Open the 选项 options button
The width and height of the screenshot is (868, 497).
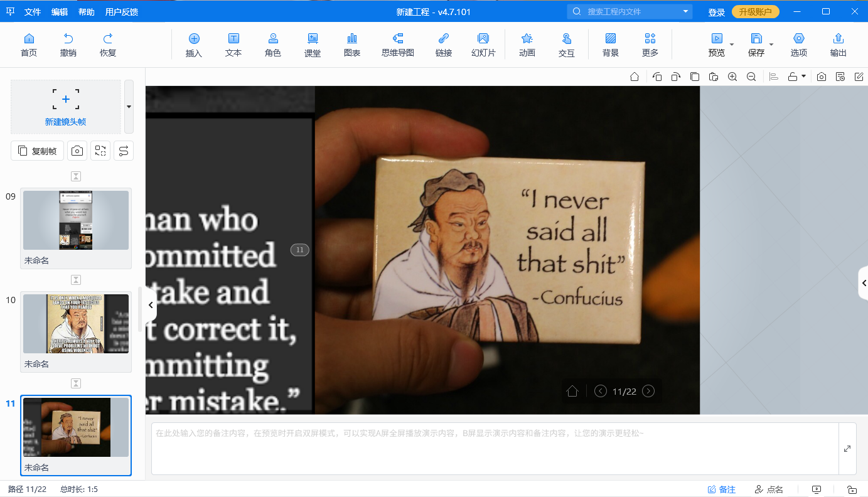(799, 45)
